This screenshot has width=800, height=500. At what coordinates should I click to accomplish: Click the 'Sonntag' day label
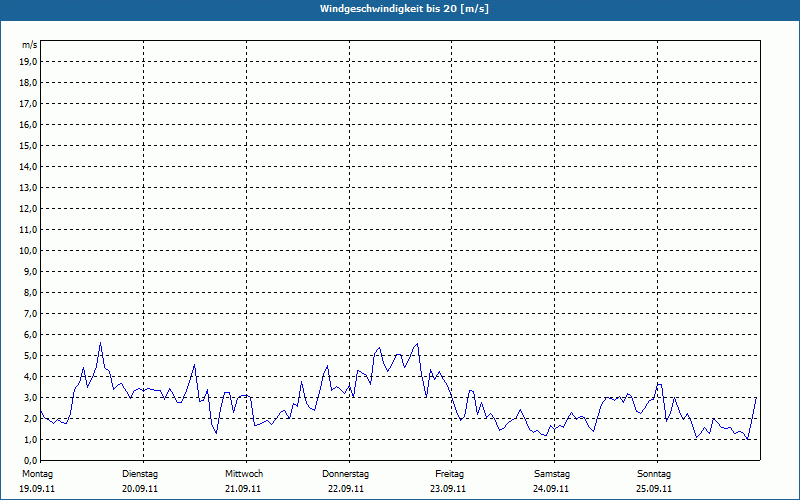click(x=654, y=474)
